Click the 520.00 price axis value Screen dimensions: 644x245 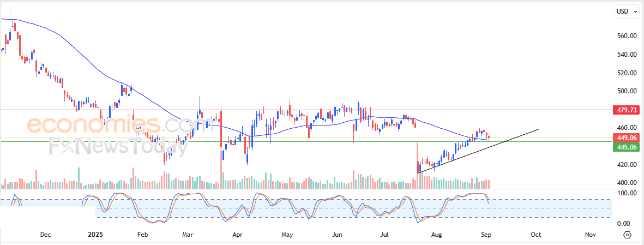[627, 73]
